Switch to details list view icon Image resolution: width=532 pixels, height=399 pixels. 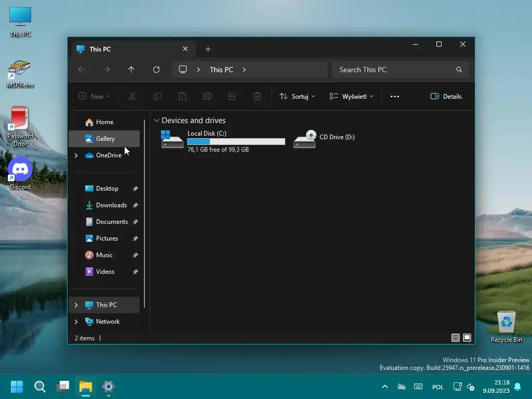click(455, 338)
